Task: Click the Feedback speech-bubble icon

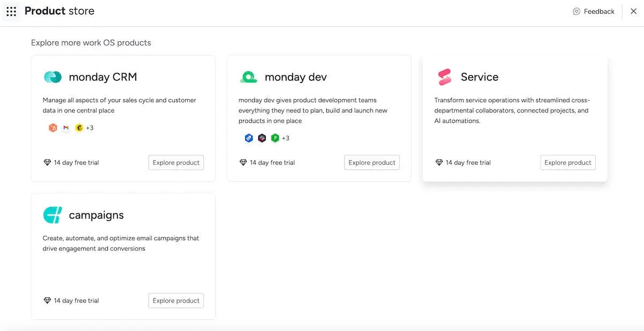Action: [x=576, y=11]
